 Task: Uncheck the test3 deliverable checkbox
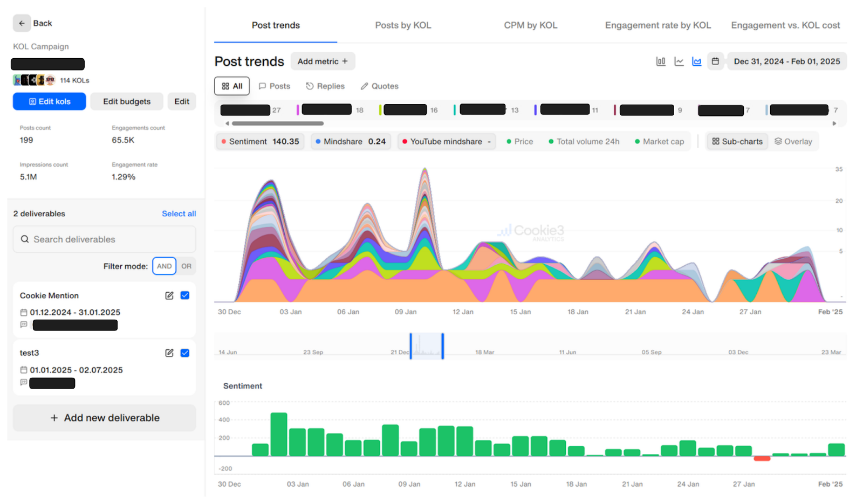(x=185, y=353)
